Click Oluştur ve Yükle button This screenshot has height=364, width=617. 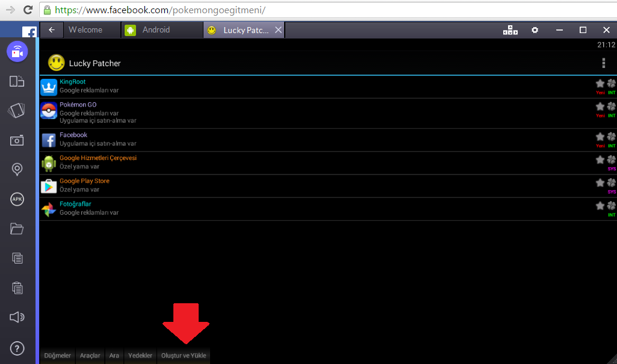[184, 356]
